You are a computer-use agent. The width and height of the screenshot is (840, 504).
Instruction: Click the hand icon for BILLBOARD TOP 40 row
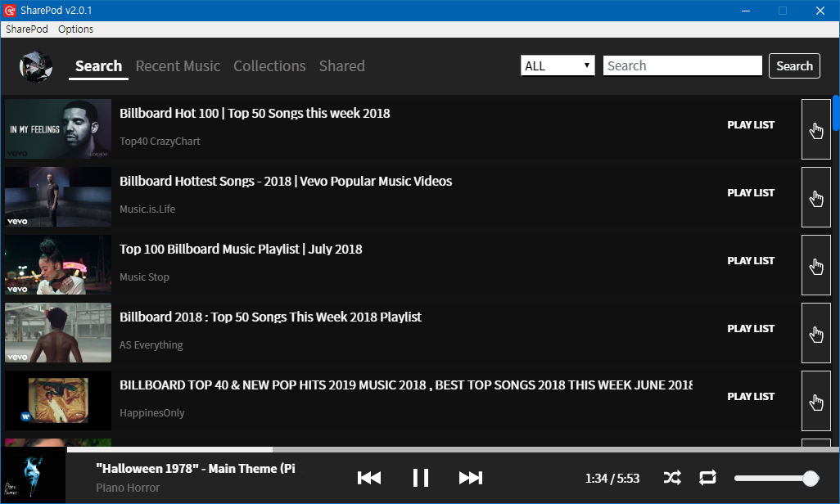tap(816, 401)
